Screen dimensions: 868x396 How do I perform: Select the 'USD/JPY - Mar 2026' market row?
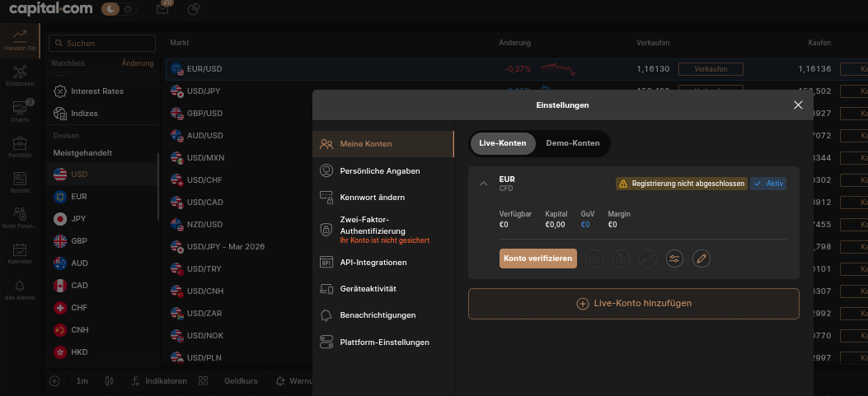coord(239,247)
